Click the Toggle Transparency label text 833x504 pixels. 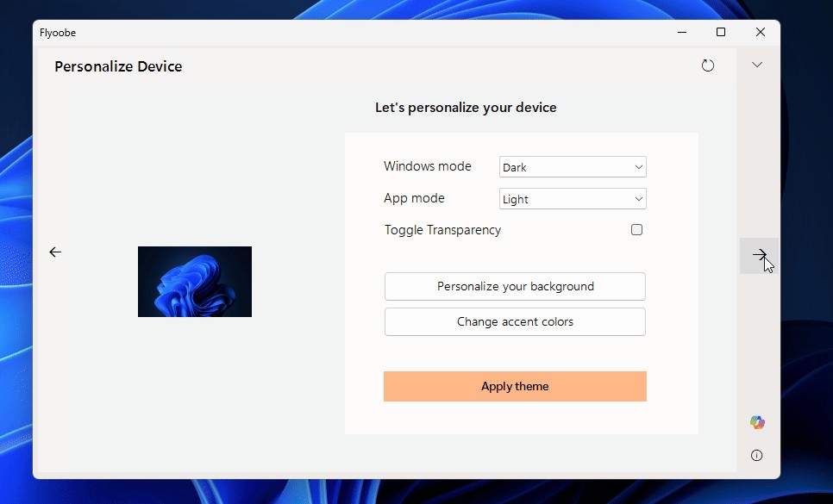442,230
